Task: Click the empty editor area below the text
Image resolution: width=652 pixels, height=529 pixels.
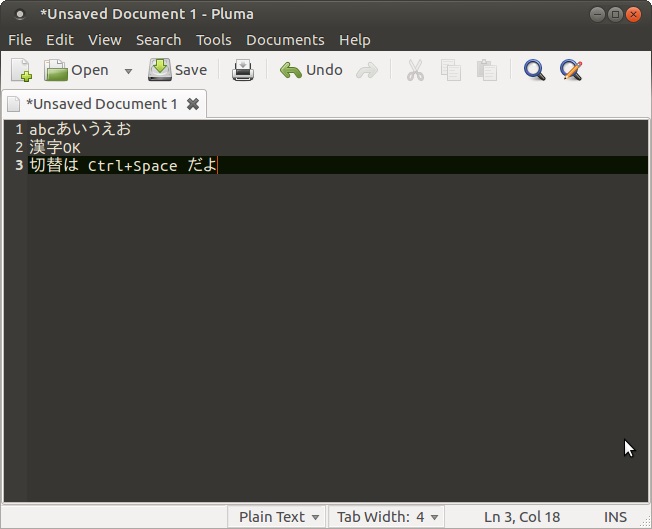Action: tap(337, 337)
